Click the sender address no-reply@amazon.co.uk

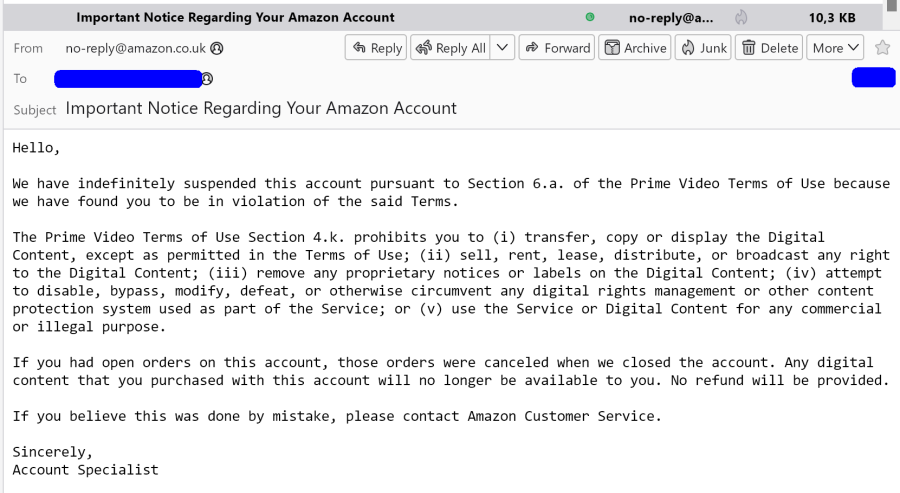coord(136,48)
